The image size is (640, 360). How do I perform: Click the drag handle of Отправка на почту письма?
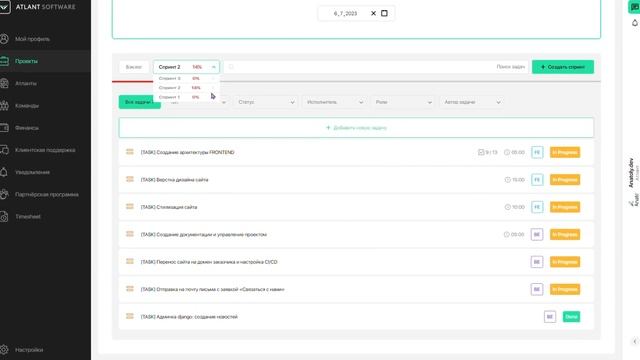point(130,289)
